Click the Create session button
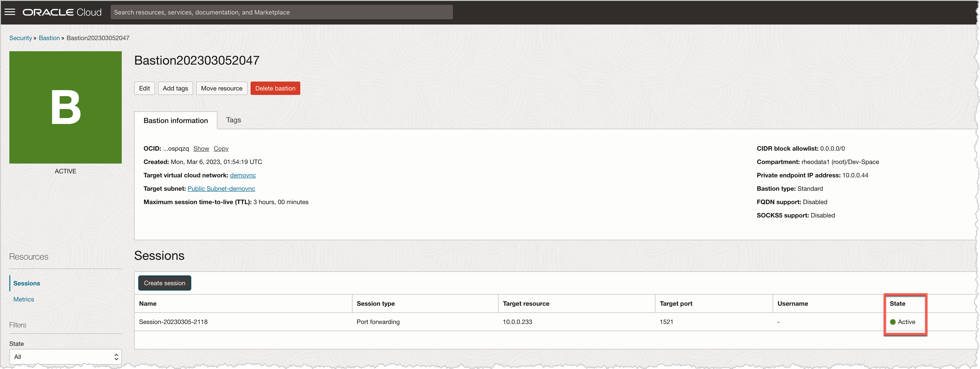 coord(164,283)
